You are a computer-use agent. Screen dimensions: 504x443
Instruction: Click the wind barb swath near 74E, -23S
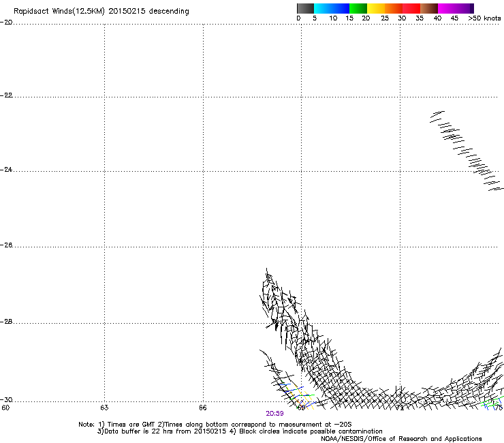tap(467, 151)
